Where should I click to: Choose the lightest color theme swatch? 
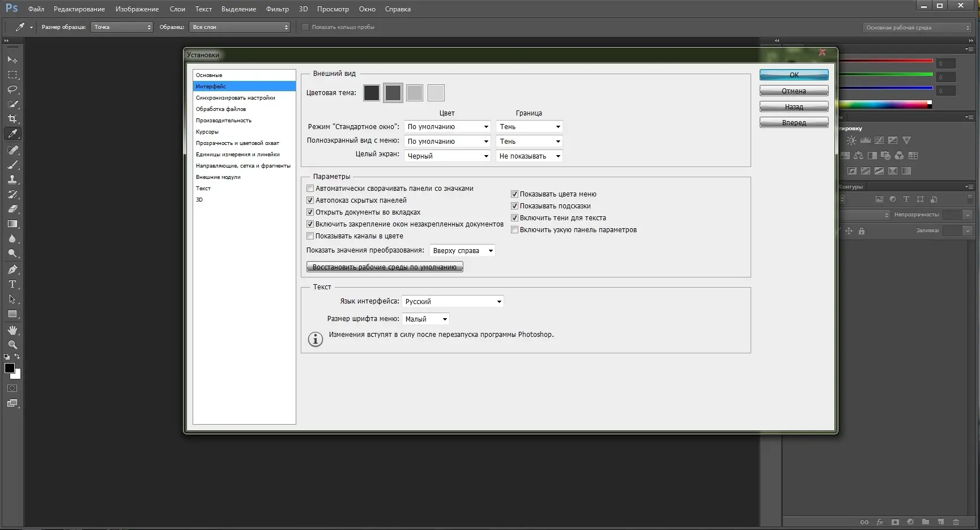click(x=436, y=93)
